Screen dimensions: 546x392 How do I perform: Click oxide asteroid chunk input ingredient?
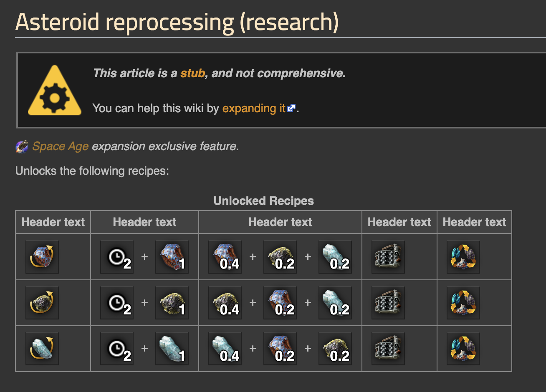tap(172, 349)
